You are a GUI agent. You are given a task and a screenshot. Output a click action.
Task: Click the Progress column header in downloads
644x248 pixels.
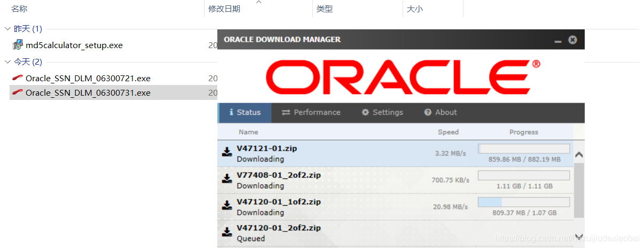[524, 132]
